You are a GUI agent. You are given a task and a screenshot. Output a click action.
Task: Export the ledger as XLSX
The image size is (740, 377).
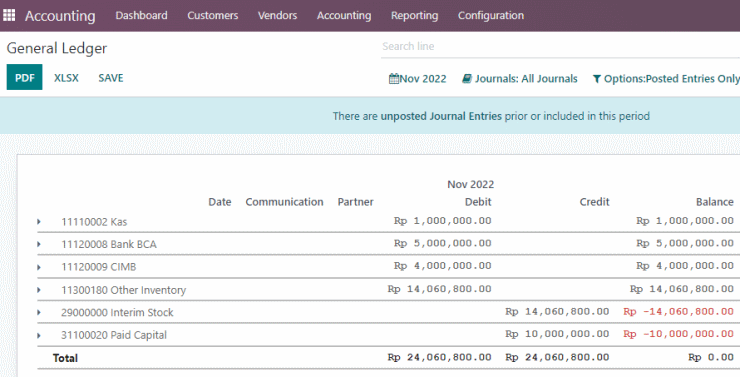tap(66, 78)
